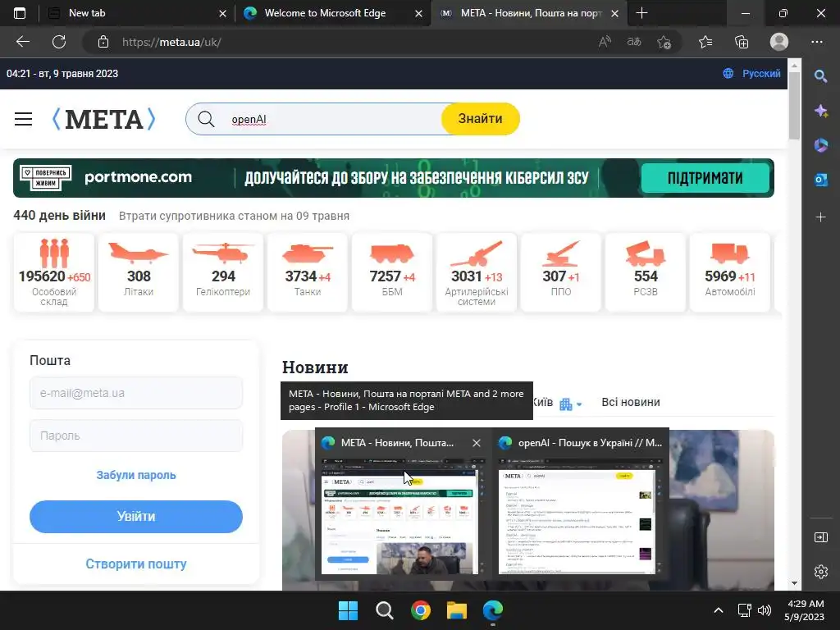Reload the page with the refresh icon

[x=59, y=42]
